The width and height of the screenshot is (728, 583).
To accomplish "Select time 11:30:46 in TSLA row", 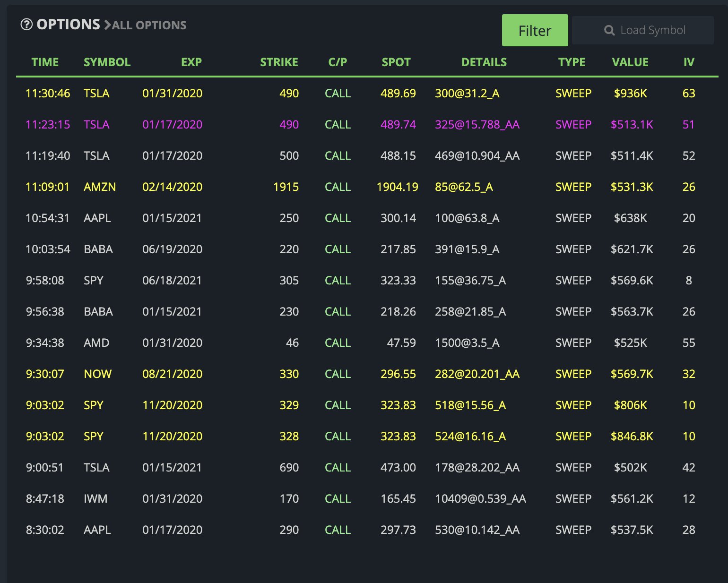I will click(x=48, y=93).
